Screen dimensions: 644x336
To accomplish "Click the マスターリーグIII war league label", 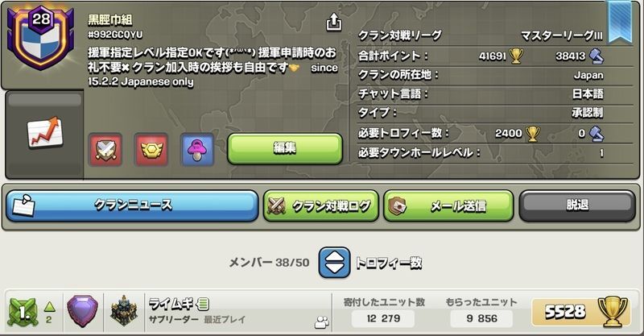I will coord(561,35).
